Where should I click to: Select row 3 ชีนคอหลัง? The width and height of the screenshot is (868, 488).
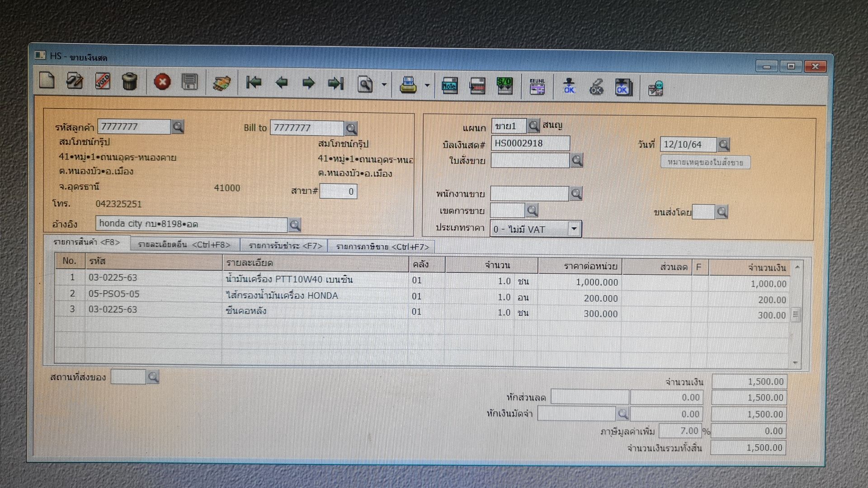coord(423,312)
